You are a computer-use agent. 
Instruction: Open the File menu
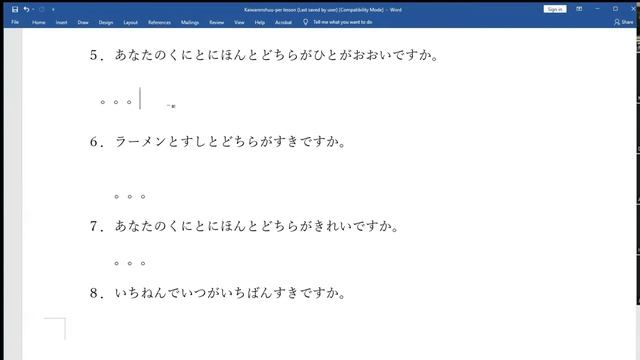coord(15,22)
